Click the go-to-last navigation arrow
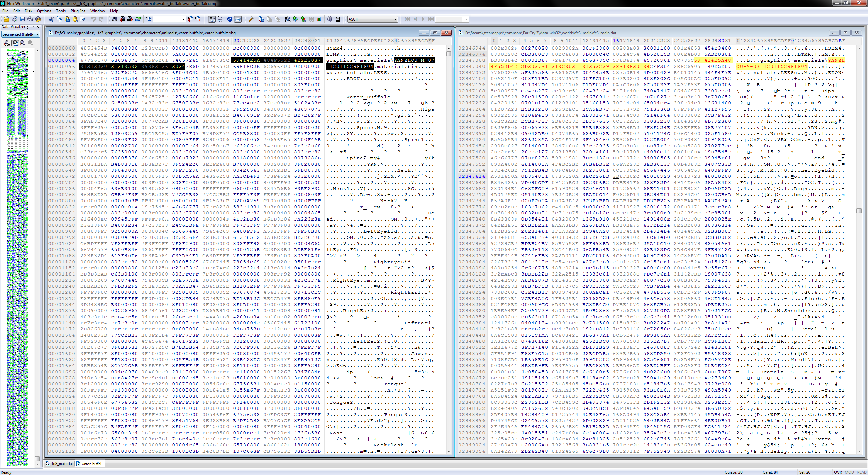 tap(431, 19)
